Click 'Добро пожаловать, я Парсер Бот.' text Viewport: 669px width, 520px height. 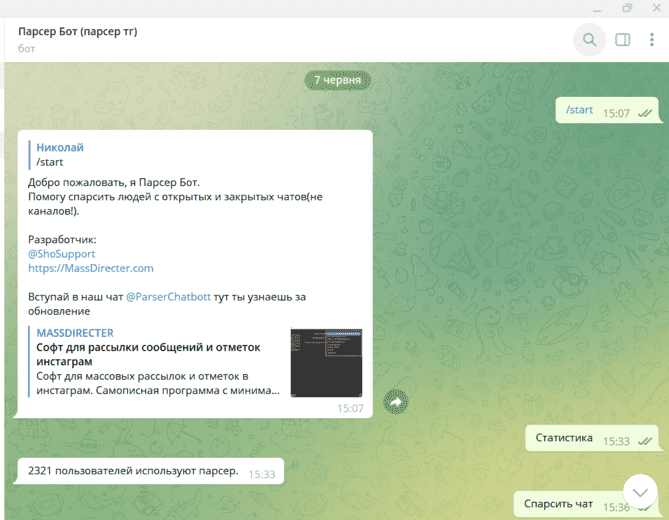point(114,183)
